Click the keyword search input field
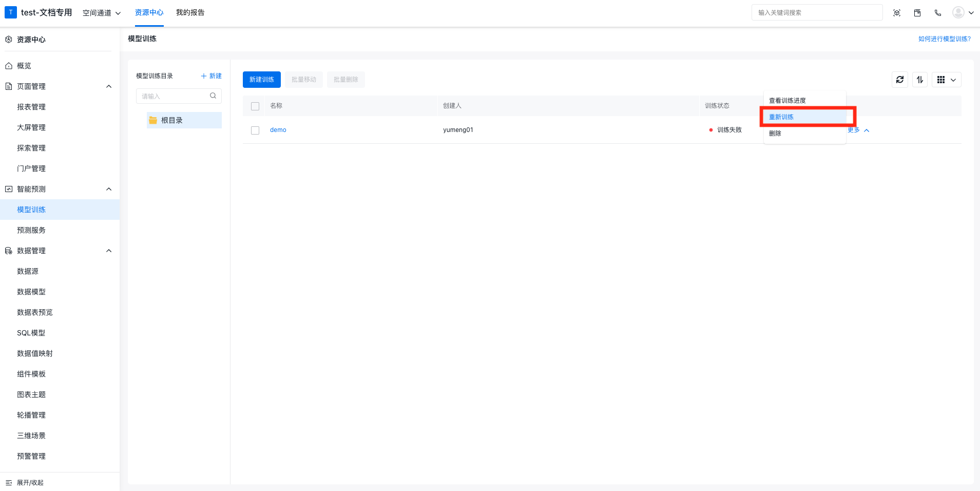This screenshot has width=980, height=491. tap(817, 13)
